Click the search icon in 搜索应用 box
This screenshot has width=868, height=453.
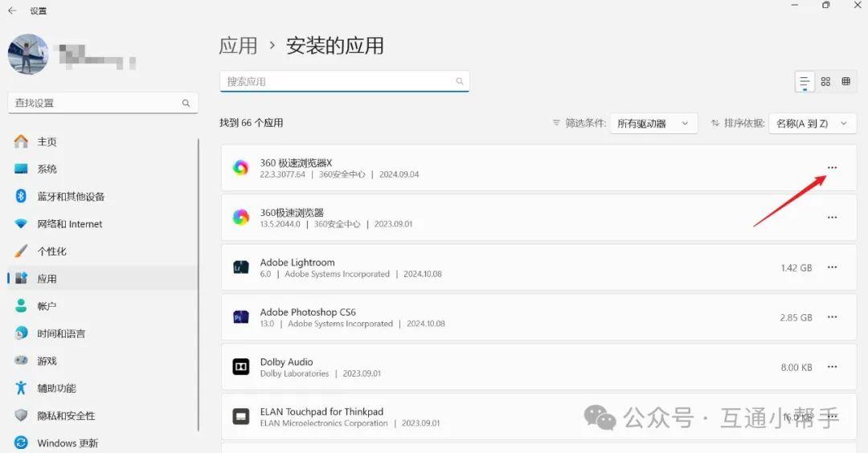click(x=460, y=81)
